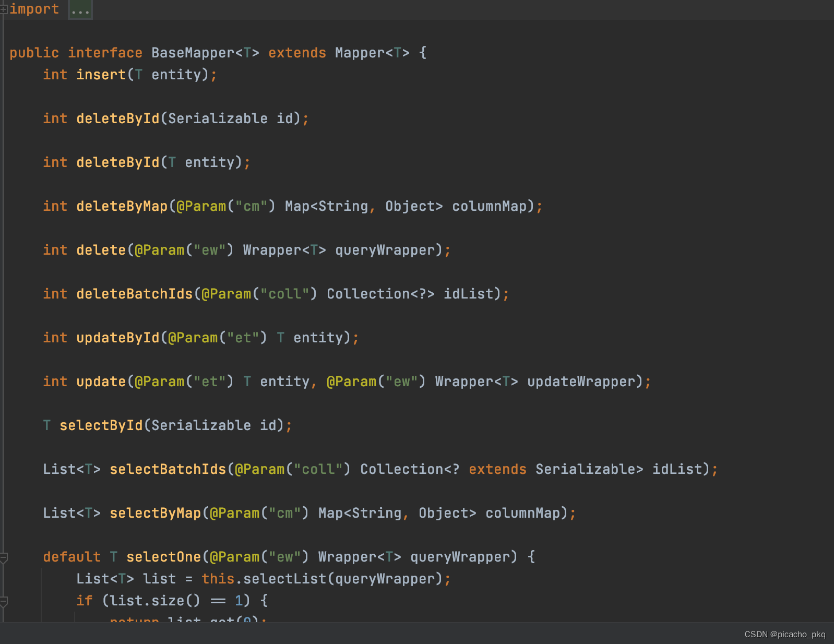834x644 pixels.
Task: Expand the folded import block ellipsis
Action: coord(80,10)
